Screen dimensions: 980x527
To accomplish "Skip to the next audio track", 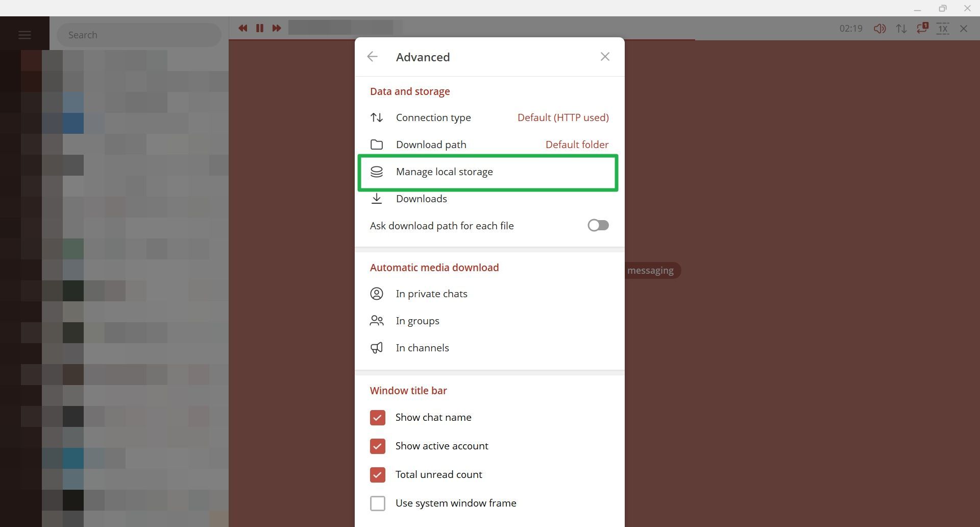I will click(x=277, y=28).
